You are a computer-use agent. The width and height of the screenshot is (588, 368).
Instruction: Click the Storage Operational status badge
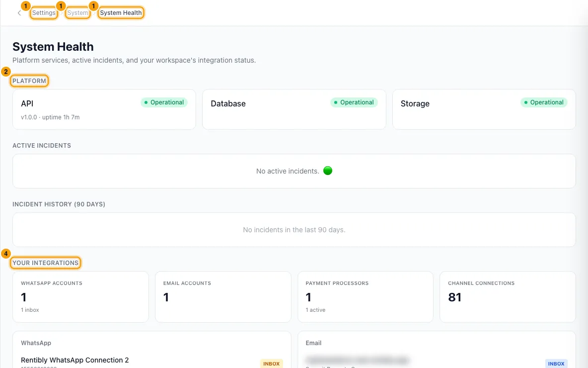[544, 102]
